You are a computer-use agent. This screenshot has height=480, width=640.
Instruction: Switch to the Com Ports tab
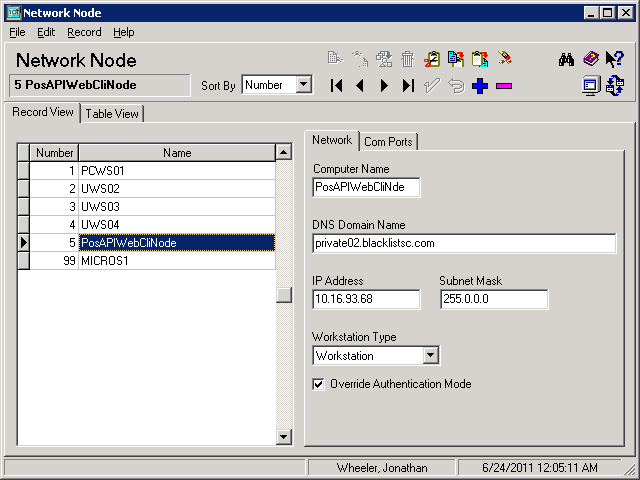click(388, 142)
